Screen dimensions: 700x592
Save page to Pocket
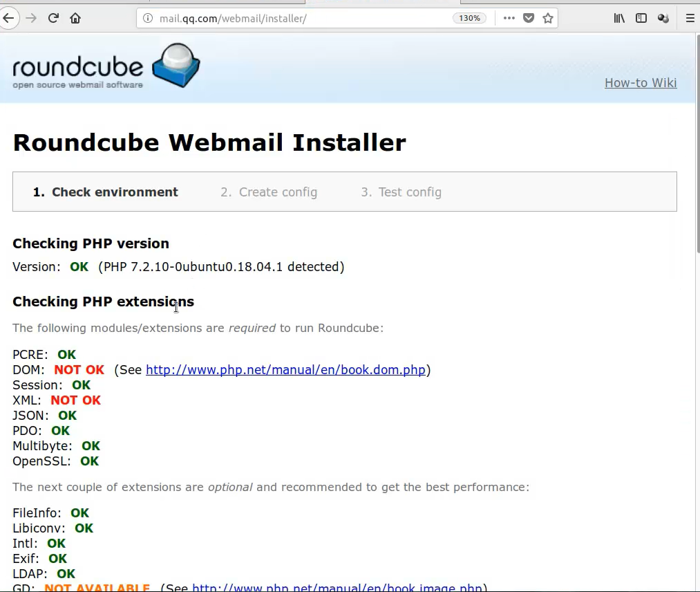(x=529, y=18)
